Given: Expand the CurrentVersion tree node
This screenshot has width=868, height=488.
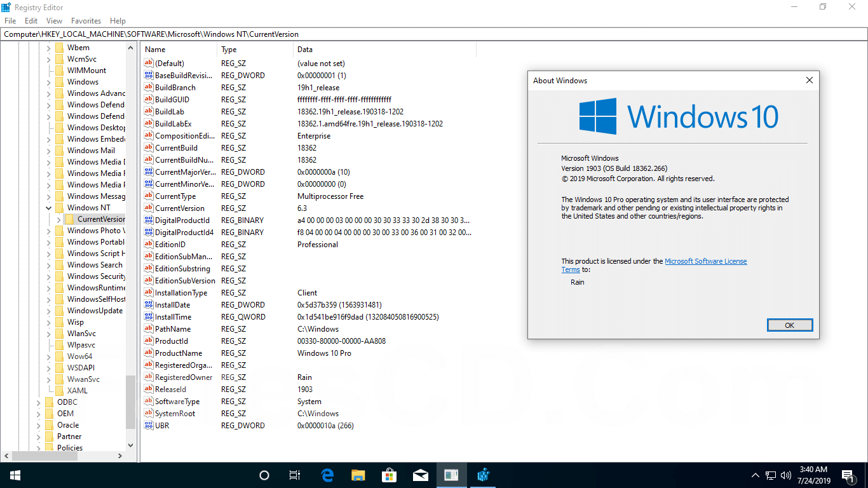Looking at the screenshot, I should coord(59,219).
